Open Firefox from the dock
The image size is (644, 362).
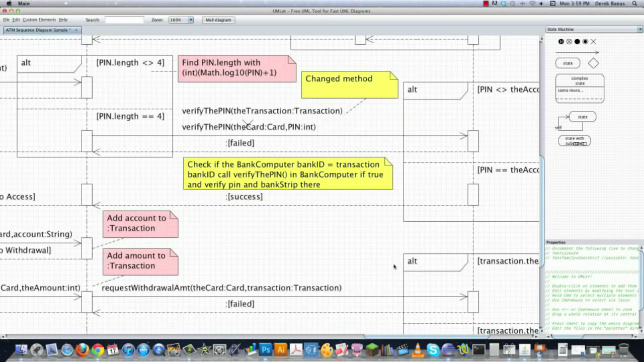[82, 349]
